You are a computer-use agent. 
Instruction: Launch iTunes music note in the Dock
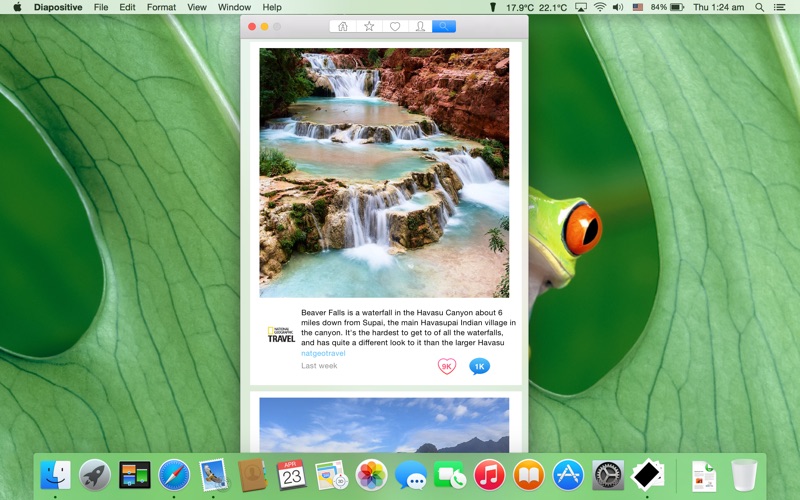pos(489,475)
